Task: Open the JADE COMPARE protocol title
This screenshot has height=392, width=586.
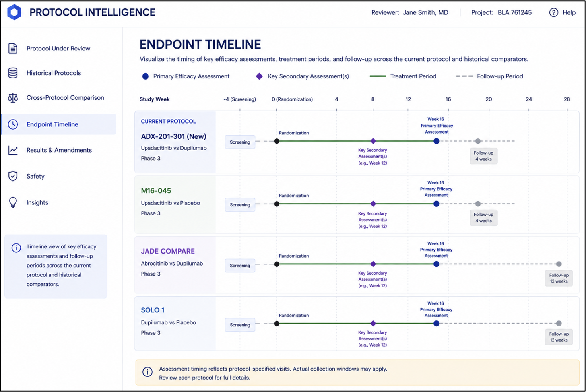Action: (x=168, y=251)
